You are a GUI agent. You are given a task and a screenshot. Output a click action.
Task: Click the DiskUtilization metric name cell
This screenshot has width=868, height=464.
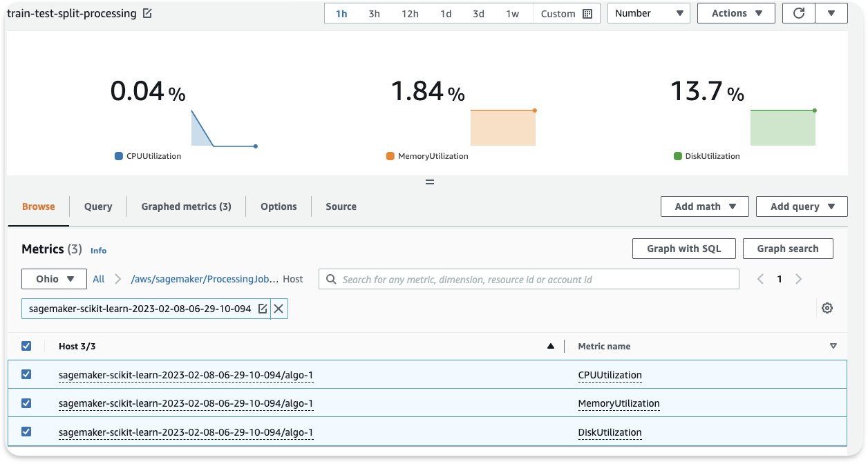(610, 432)
